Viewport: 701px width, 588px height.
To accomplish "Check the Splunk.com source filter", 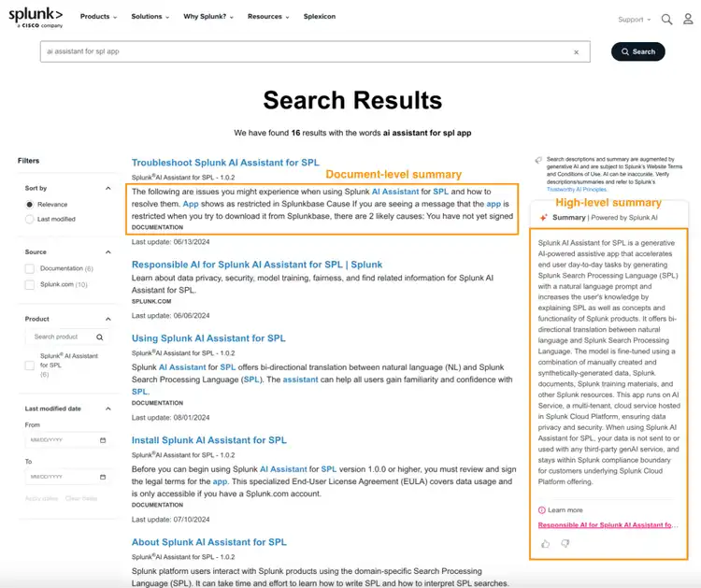I will [x=30, y=284].
